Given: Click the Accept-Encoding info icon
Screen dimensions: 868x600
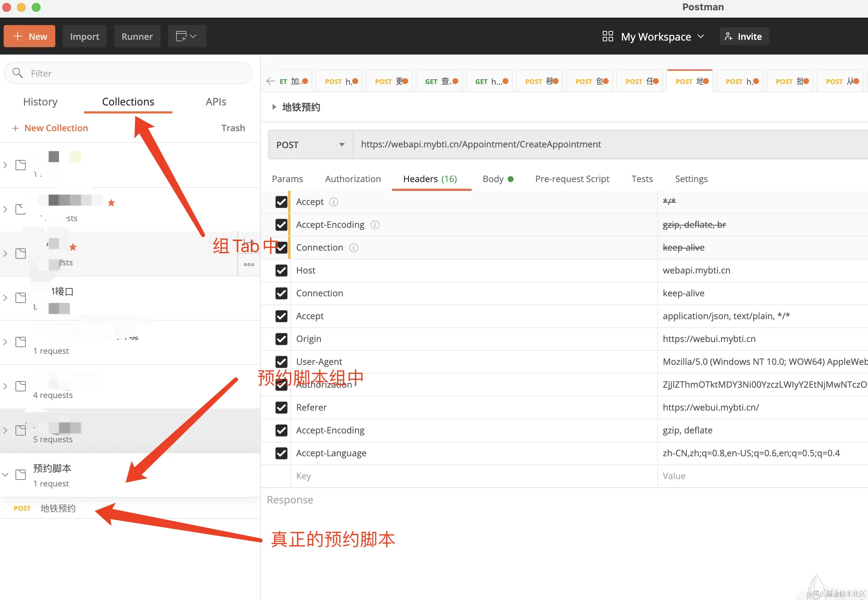Looking at the screenshot, I should pyautogui.click(x=375, y=225).
